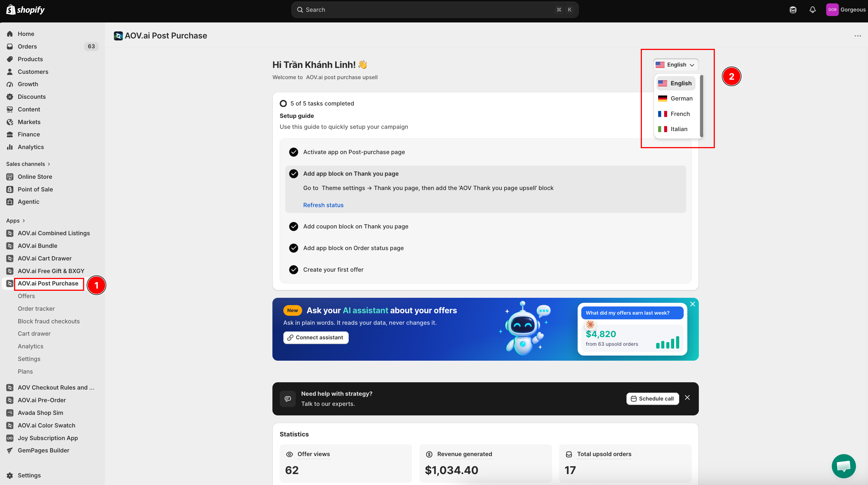Screen dimensions: 868x485
Task: Open AOV.ai Cart Drawer app
Action: tap(45, 258)
